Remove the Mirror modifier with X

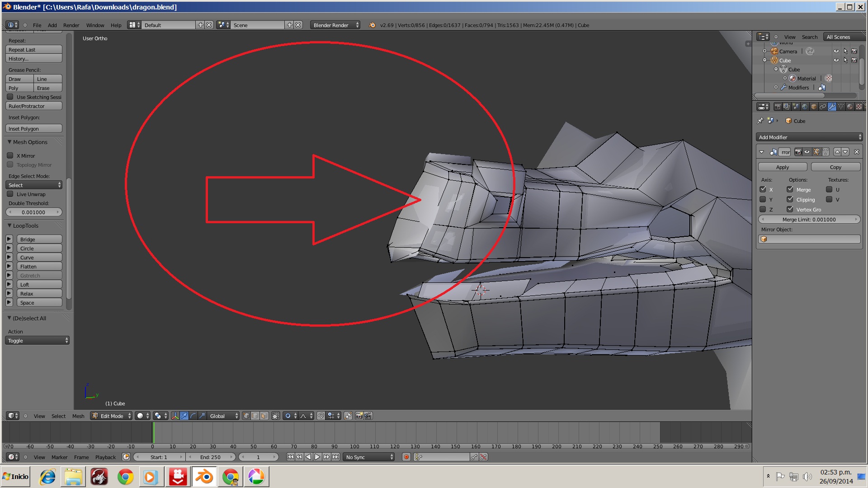(856, 152)
